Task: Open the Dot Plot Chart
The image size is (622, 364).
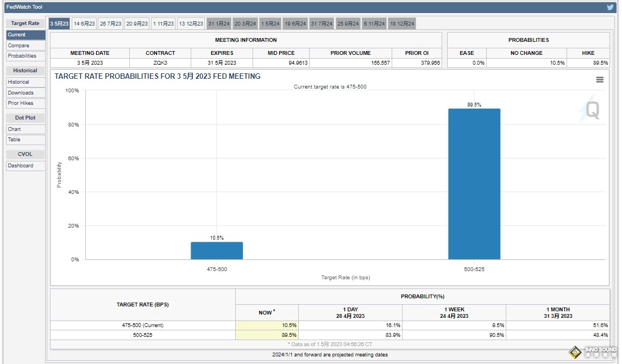Action: [26, 129]
